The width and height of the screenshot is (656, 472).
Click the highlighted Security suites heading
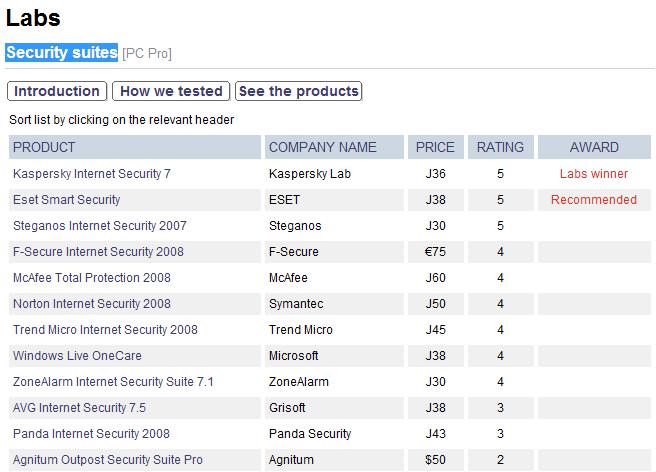[x=62, y=52]
